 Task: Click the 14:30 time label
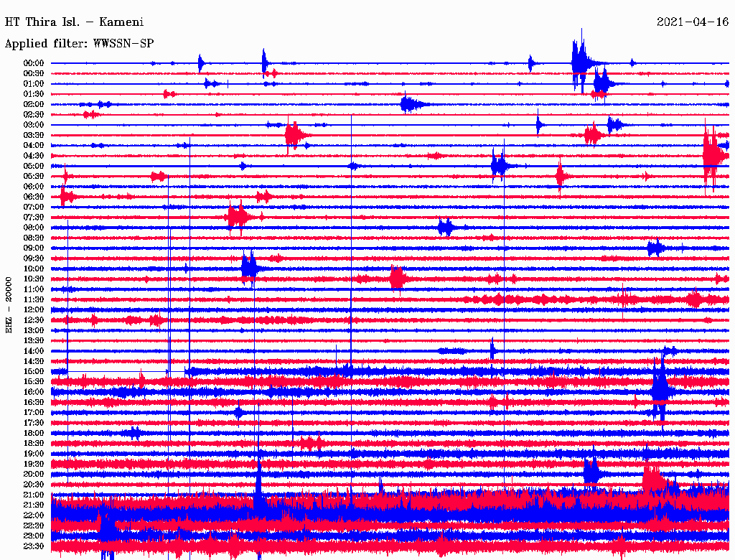(34, 362)
